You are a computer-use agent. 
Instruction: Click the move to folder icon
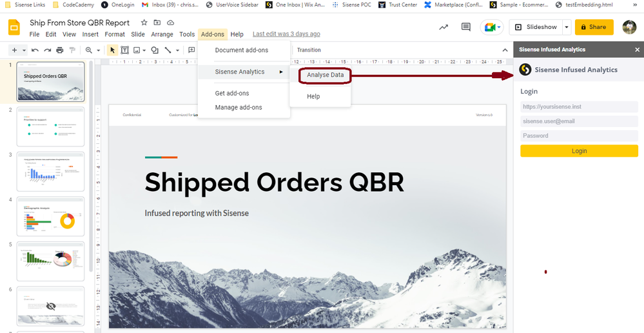point(157,23)
